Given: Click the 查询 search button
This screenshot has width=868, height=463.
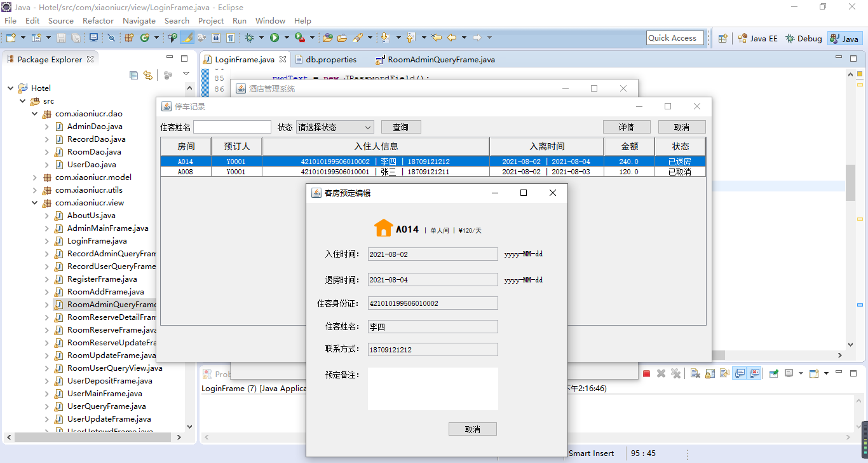Looking at the screenshot, I should (401, 127).
